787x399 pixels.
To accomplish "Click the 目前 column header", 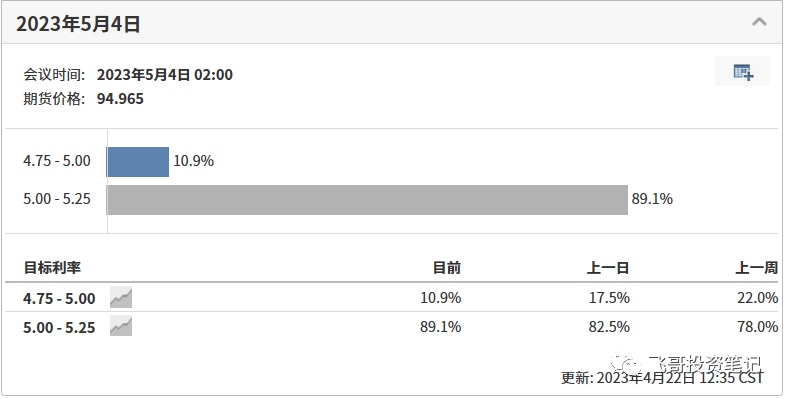I will (447, 268).
